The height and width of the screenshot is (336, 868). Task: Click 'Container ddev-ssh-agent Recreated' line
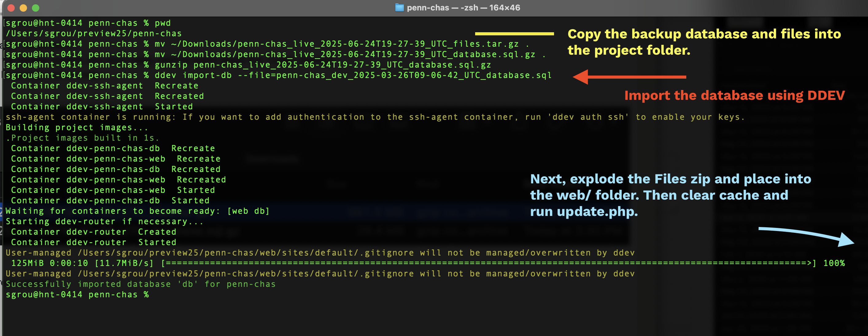tap(107, 96)
